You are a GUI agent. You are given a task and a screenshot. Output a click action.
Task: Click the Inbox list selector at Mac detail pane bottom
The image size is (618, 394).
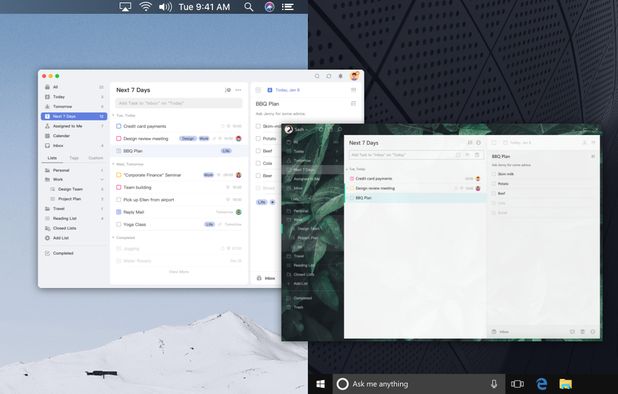(266, 278)
